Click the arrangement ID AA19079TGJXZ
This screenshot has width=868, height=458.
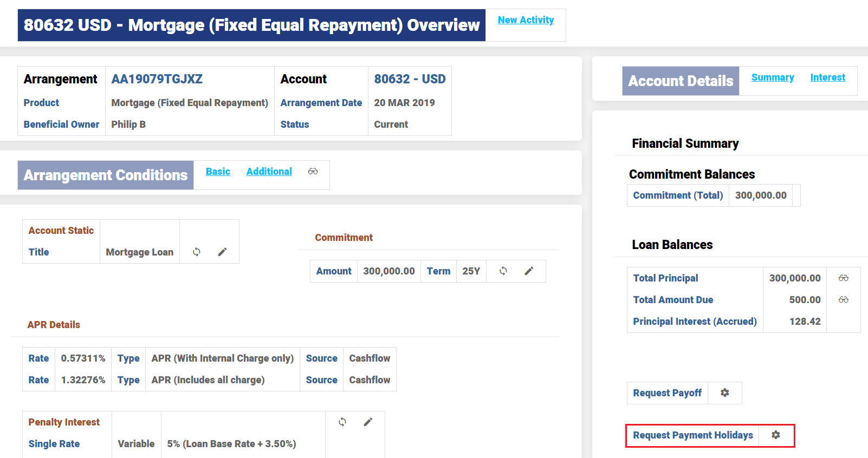tap(157, 79)
